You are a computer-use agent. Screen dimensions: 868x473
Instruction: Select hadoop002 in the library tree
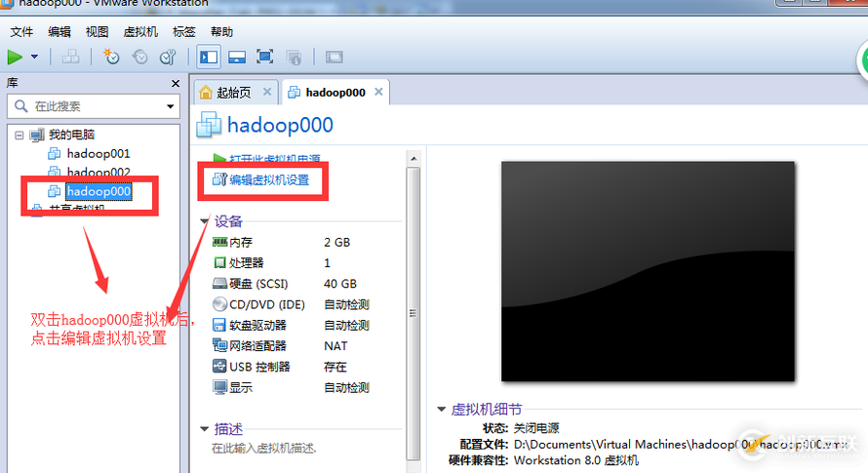point(99,172)
